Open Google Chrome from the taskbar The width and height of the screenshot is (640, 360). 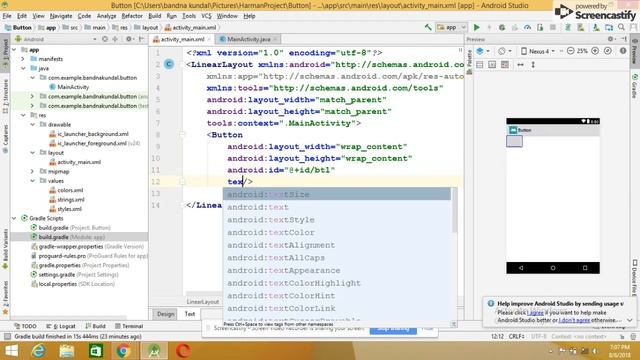click(x=123, y=351)
